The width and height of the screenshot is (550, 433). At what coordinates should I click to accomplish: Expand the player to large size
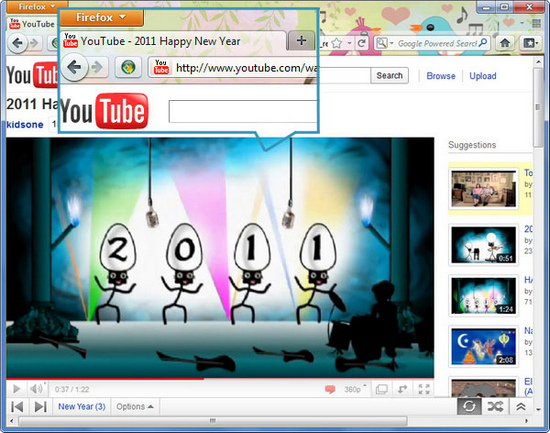[381, 389]
